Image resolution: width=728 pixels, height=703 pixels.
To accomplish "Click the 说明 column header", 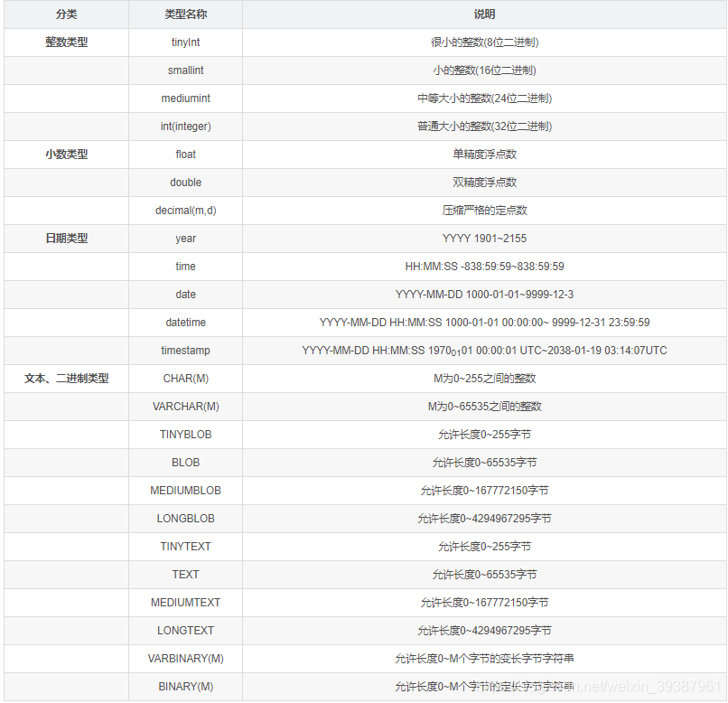I will (484, 14).
